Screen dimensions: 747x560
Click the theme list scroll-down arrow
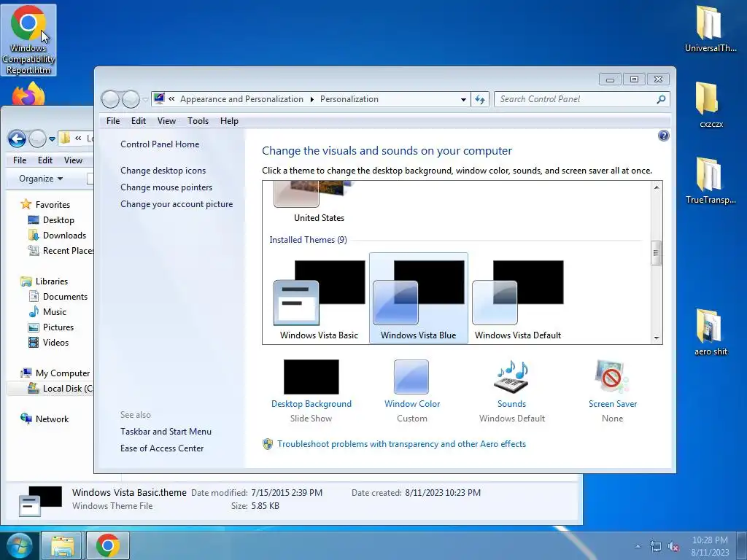(657, 338)
